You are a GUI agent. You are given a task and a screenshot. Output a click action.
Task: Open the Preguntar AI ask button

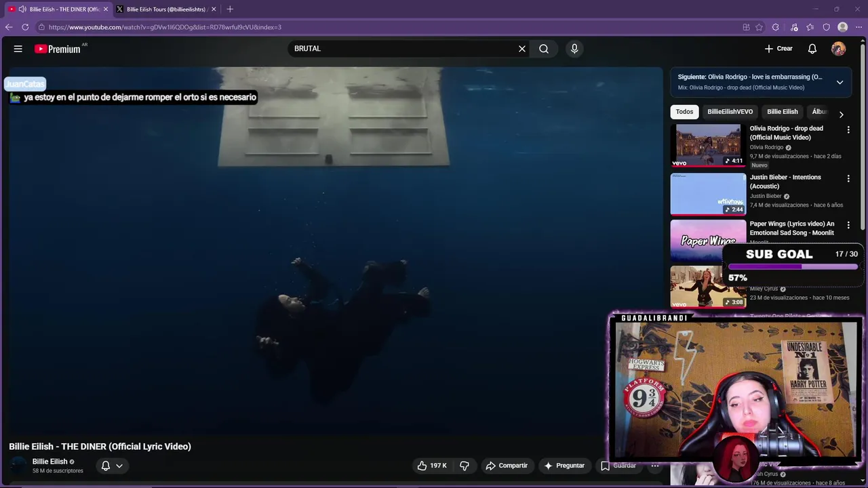coord(564,466)
